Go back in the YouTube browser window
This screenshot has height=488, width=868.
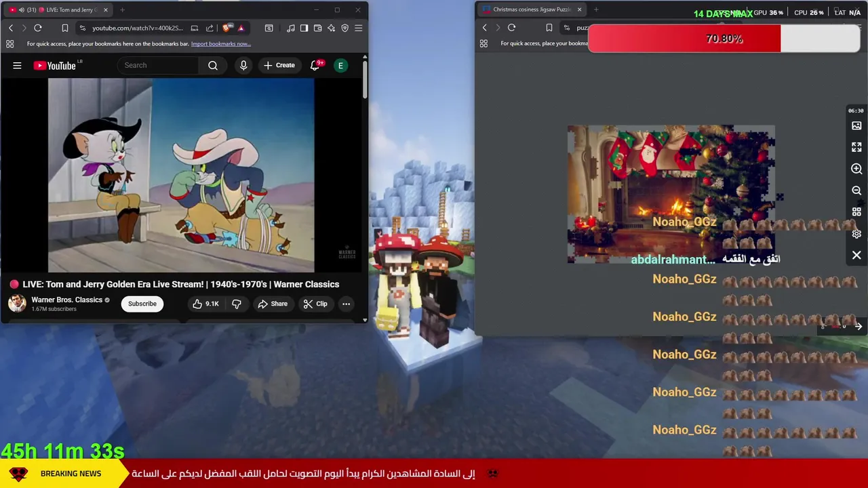coord(11,28)
